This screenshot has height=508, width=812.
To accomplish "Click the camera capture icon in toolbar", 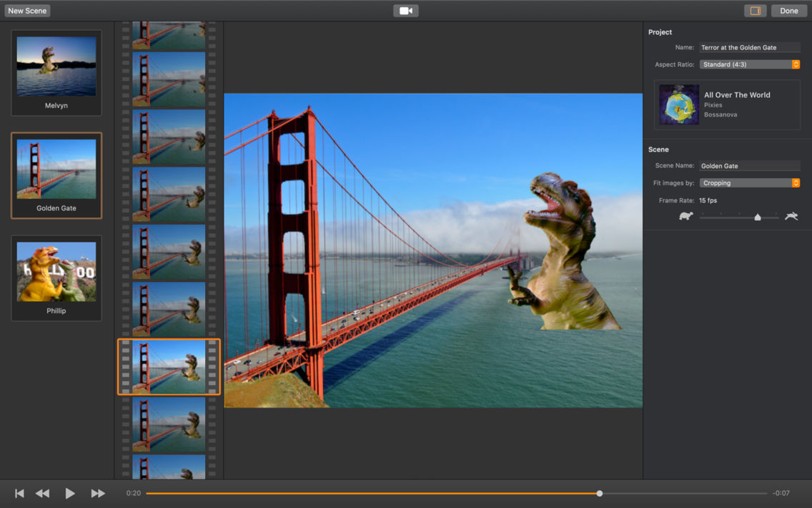I will [405, 11].
